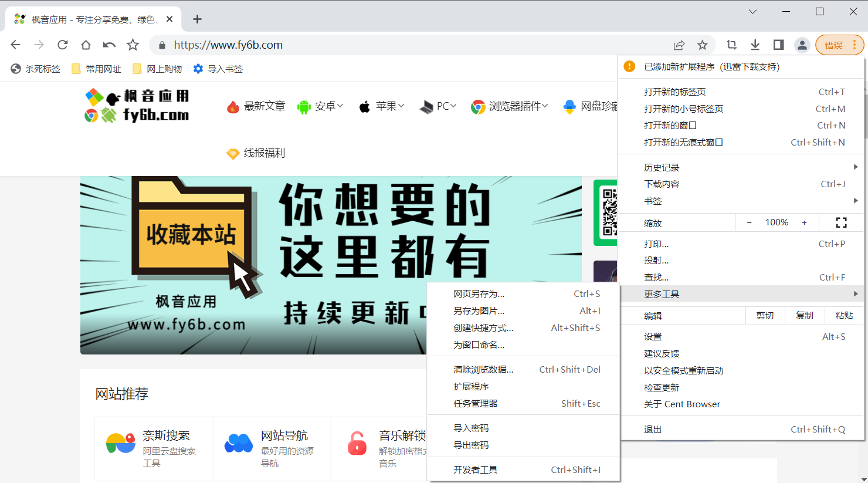The width and height of the screenshot is (868, 483).
Task: Bookmark this page with the address bar star
Action: coord(703,45)
